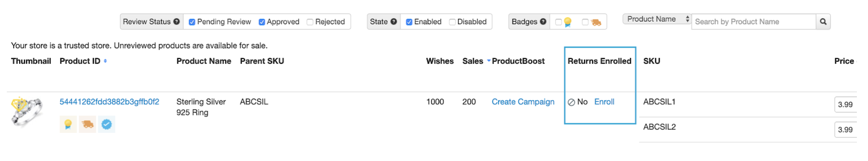Click the blue verified checkmark badge
Screen dimensions: 868x161
coord(107,124)
